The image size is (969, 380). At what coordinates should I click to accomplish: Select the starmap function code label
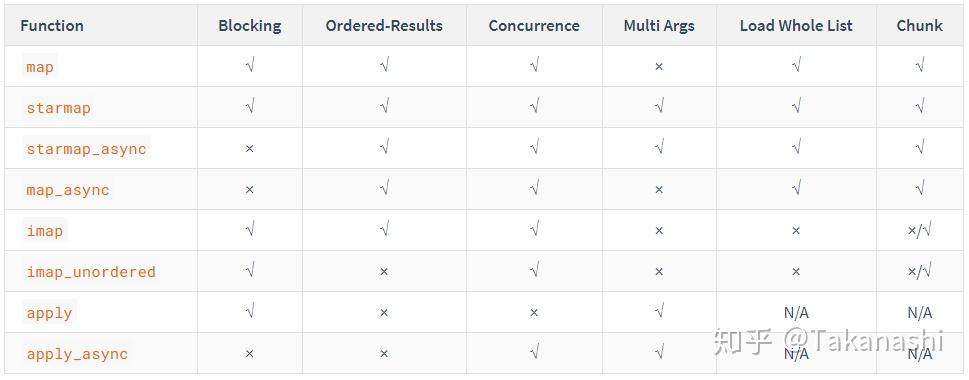click(58, 108)
